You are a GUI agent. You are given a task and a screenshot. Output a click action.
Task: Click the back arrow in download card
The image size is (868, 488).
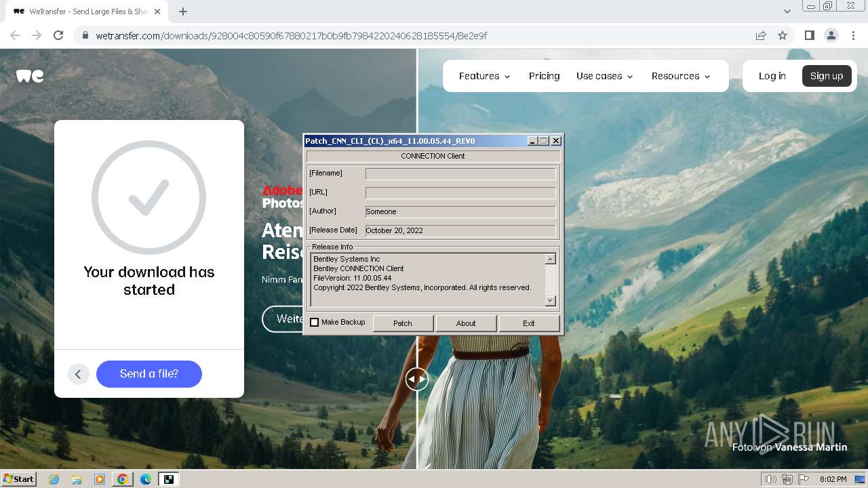78,374
